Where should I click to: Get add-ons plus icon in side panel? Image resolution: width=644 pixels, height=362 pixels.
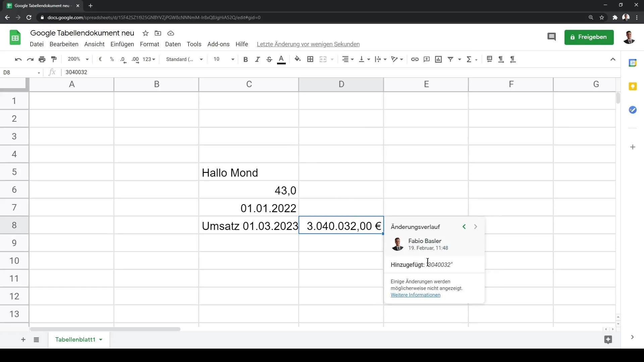[633, 147]
